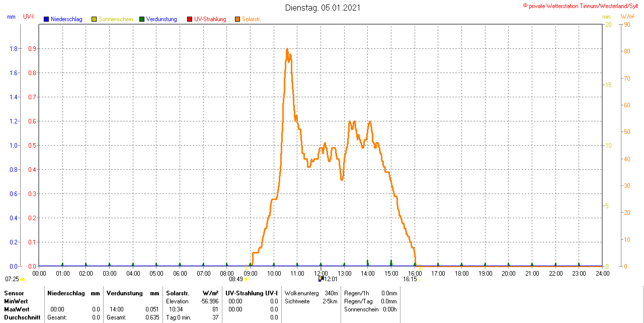
Task: Click the yellow marker beside 08:49
Action: pyautogui.click(x=246, y=279)
